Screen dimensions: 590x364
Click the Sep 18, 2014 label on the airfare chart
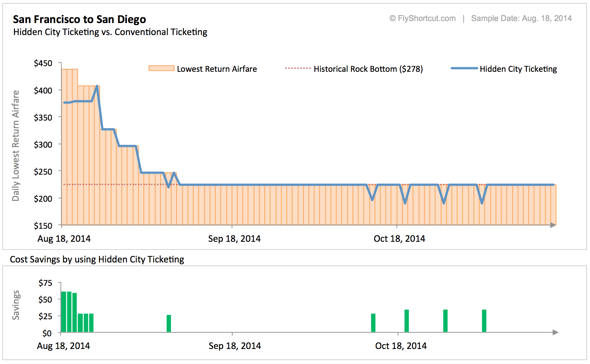click(x=234, y=239)
